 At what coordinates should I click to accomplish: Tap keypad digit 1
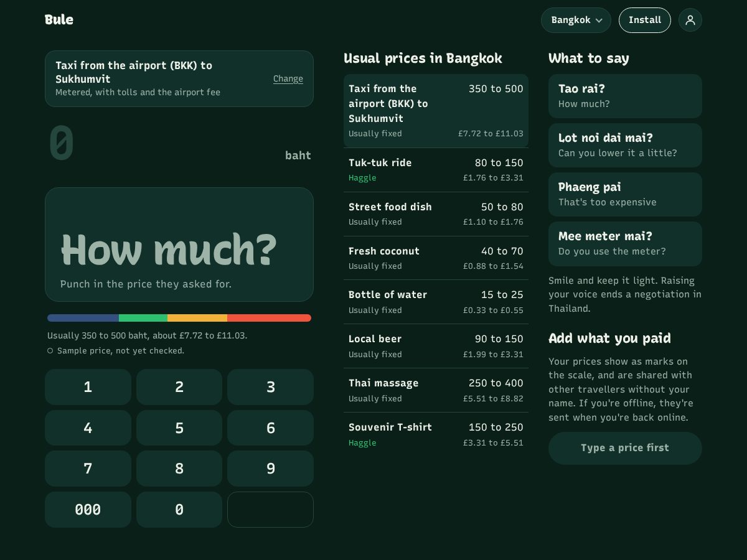click(88, 387)
